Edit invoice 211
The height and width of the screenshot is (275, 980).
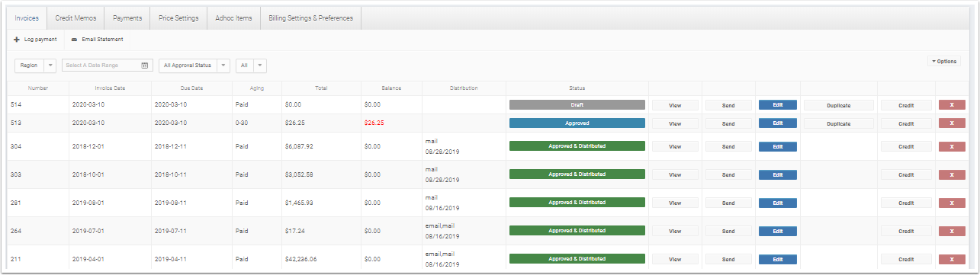[777, 259]
